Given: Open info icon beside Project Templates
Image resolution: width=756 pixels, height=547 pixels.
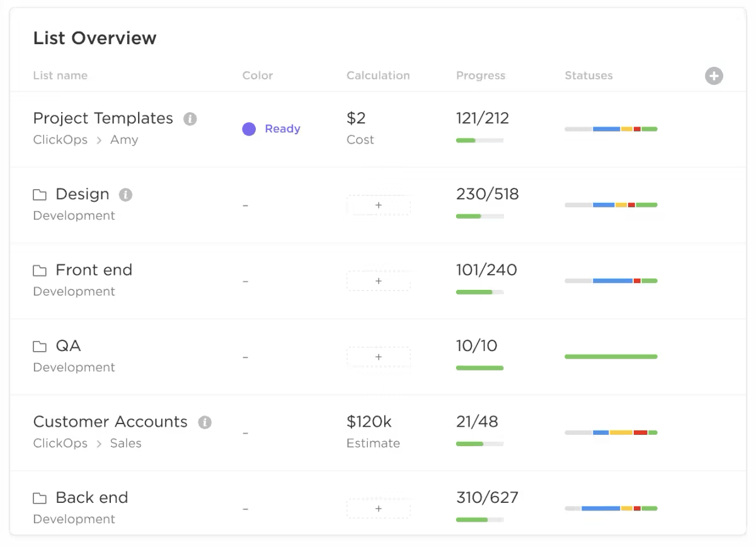Looking at the screenshot, I should [190, 119].
